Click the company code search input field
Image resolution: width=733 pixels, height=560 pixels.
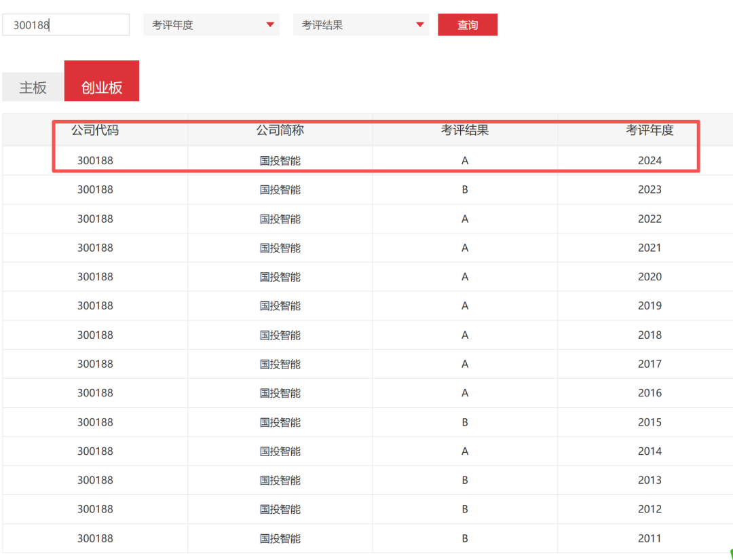pyautogui.click(x=66, y=25)
